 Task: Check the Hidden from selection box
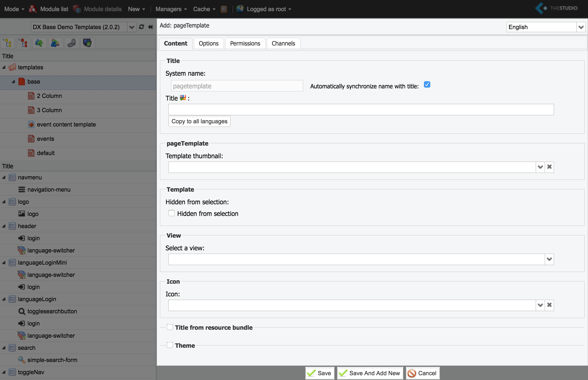coord(171,213)
